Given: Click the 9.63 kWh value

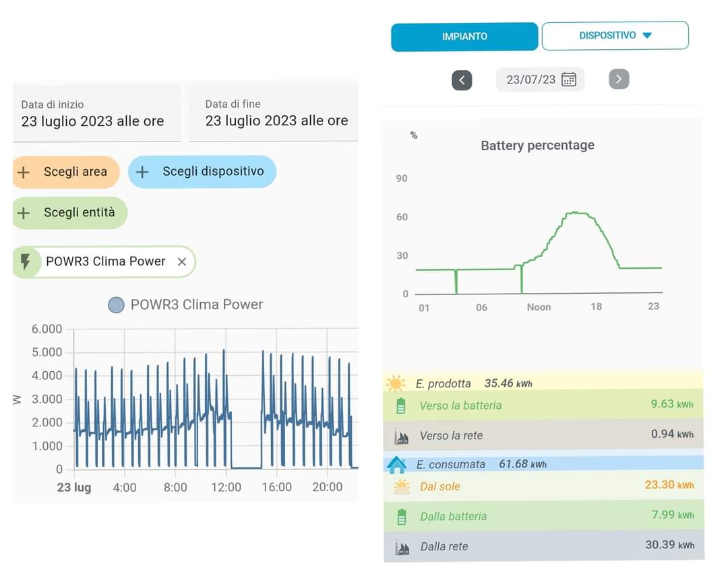Looking at the screenshot, I should click(x=672, y=403).
